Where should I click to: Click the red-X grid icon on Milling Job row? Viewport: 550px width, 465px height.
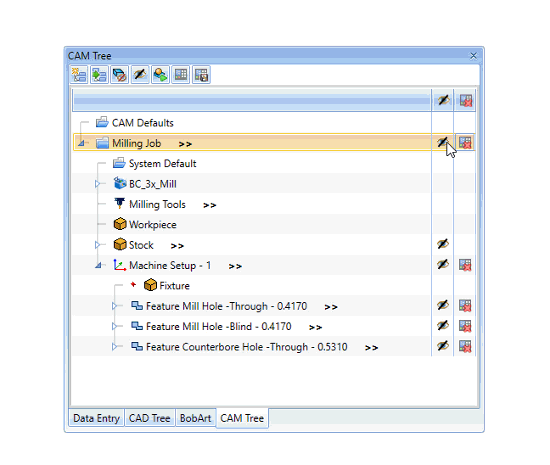tap(465, 142)
